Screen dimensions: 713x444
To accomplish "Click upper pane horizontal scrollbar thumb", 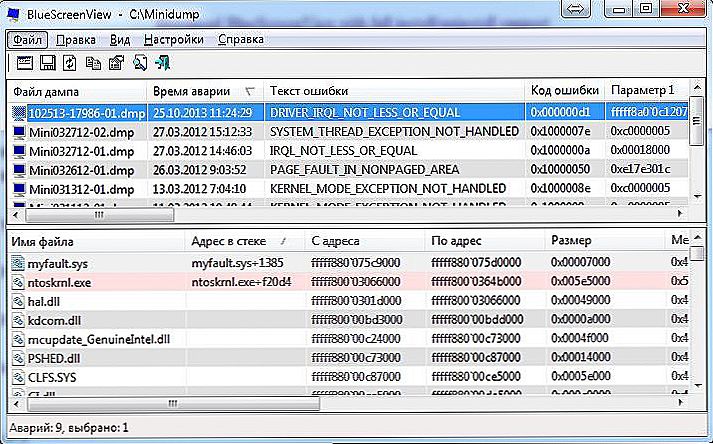I will pyautogui.click(x=100, y=215).
